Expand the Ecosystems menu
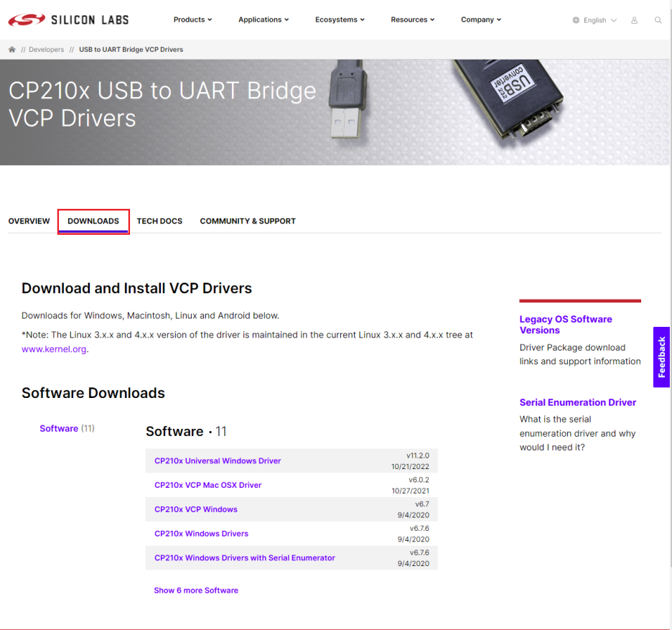 (340, 19)
